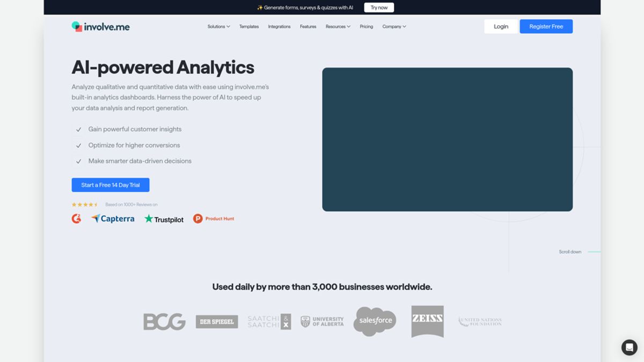Click the Salesforce cloud logo
This screenshot has width=644, height=362.
(375, 321)
